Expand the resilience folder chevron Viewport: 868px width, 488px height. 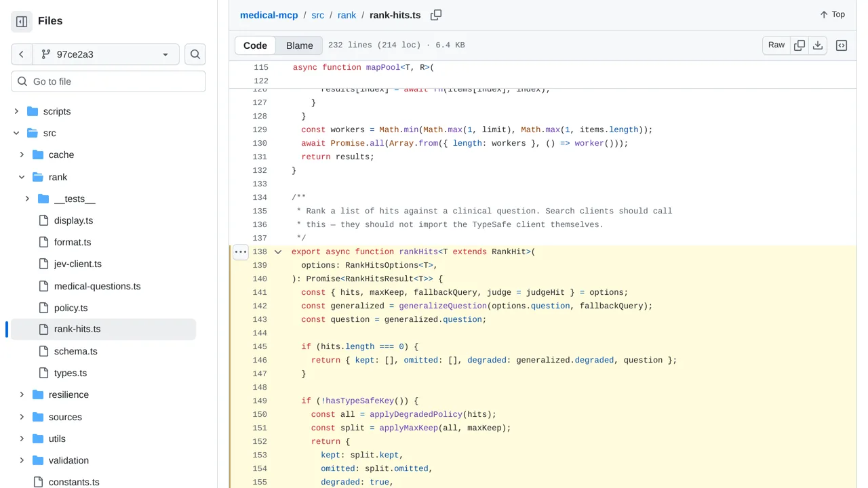(22, 394)
